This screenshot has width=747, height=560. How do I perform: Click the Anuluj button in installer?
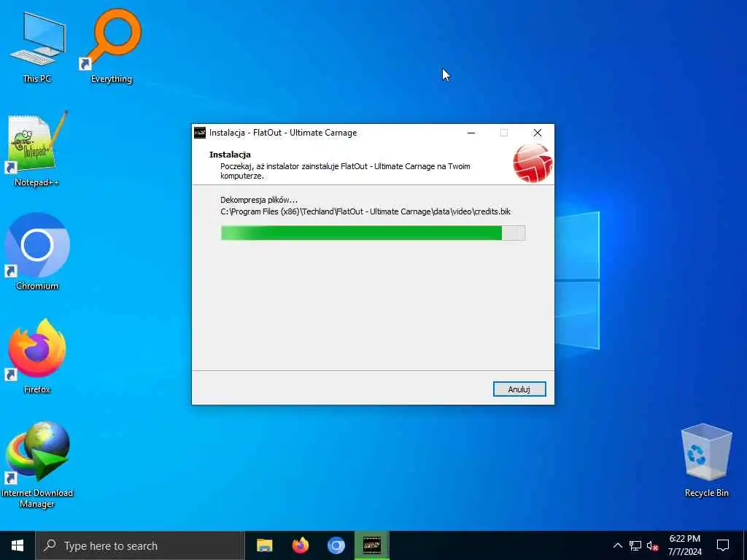(x=519, y=389)
